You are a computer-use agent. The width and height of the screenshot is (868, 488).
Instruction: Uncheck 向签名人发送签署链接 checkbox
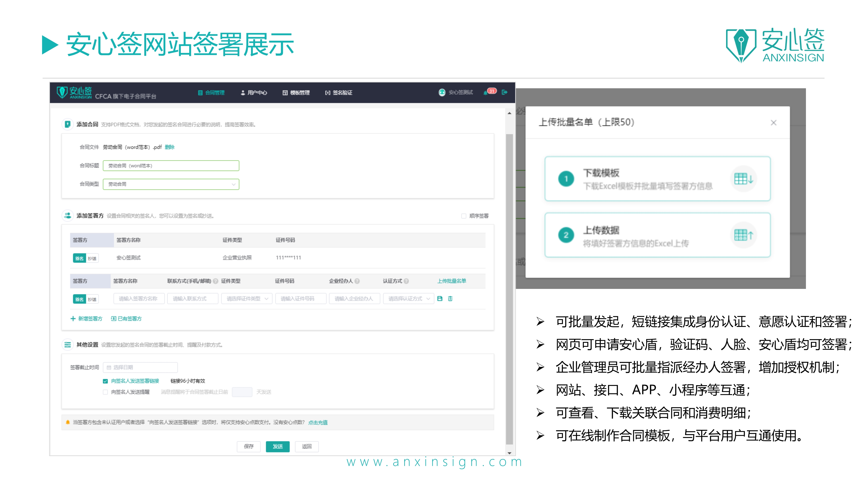(x=105, y=381)
